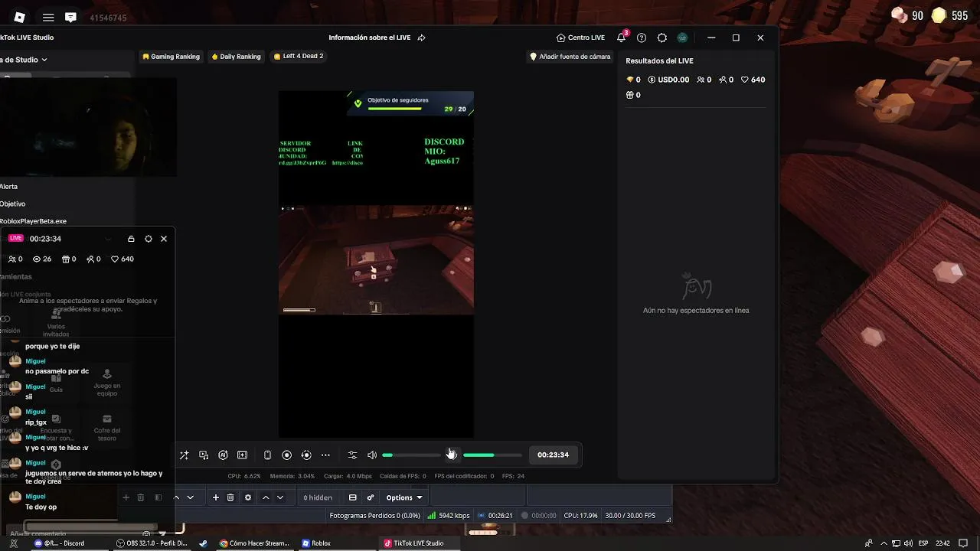Toggle the microphone hand icon between sliders
This screenshot has width=980, height=551.
pyautogui.click(x=452, y=455)
